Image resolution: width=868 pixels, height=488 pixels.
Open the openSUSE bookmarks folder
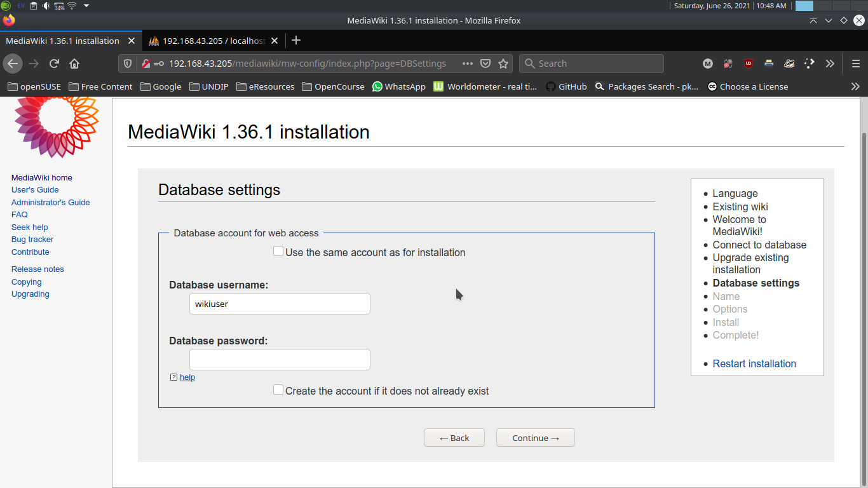pyautogui.click(x=34, y=86)
